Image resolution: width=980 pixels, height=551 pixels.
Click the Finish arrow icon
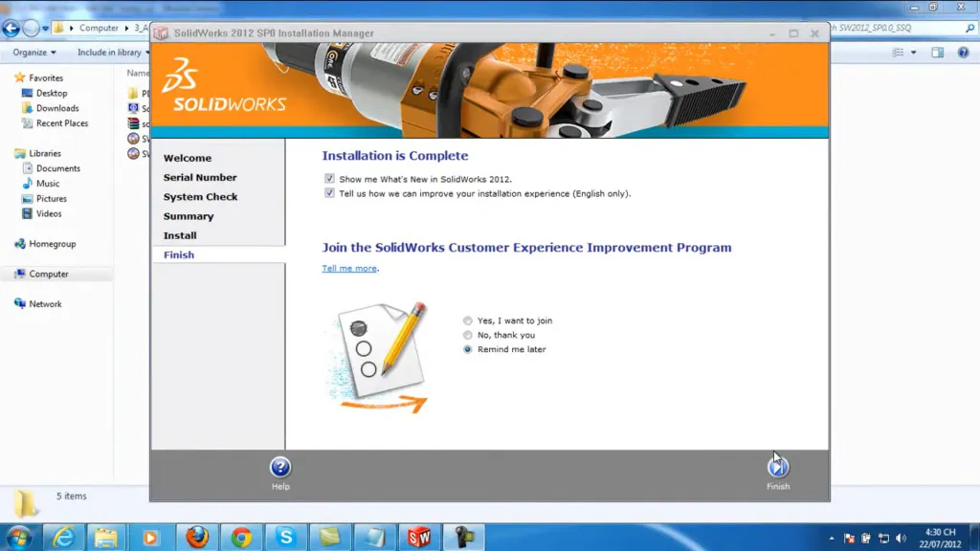pyautogui.click(x=778, y=467)
